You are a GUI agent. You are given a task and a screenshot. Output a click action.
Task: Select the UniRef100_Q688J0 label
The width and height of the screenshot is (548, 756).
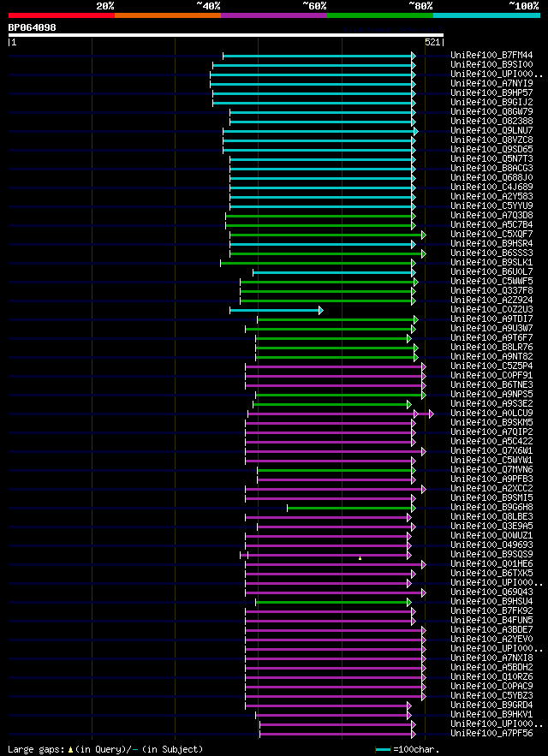click(491, 177)
